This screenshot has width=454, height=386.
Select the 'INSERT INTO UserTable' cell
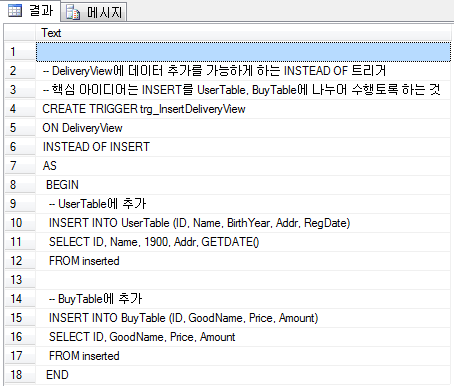[x=243, y=223]
